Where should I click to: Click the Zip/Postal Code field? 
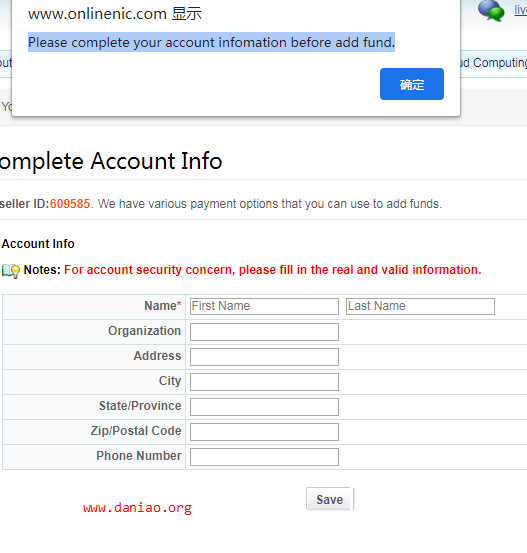coord(264,432)
